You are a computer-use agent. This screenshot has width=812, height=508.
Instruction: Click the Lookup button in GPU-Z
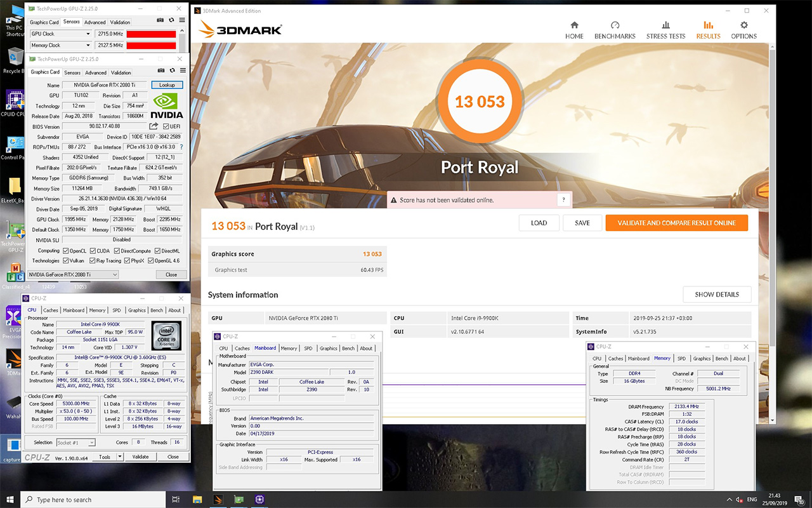pyautogui.click(x=167, y=85)
